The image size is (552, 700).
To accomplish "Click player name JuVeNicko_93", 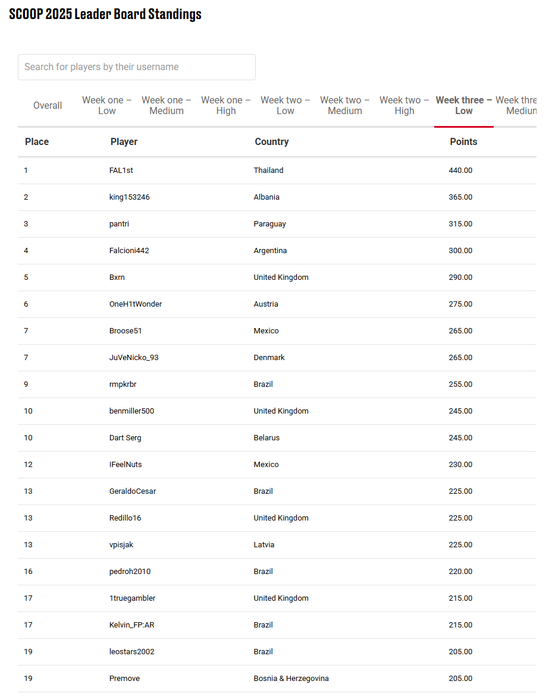I will coord(134,358).
